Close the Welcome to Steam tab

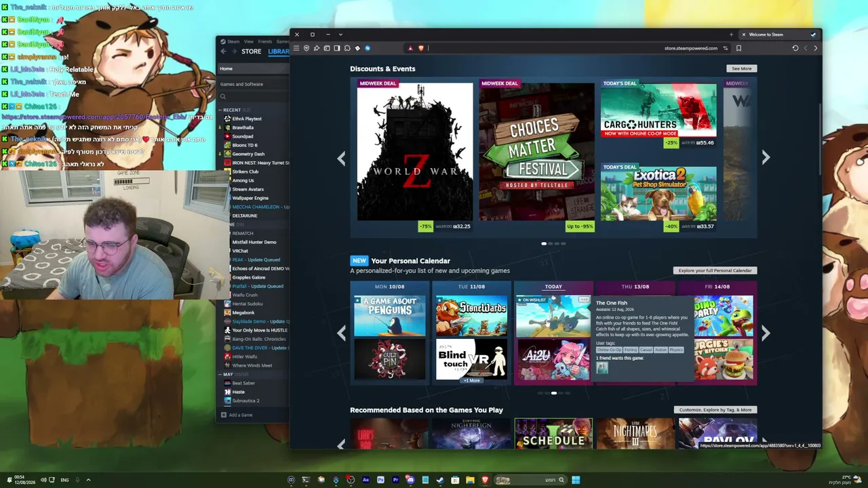point(743,35)
